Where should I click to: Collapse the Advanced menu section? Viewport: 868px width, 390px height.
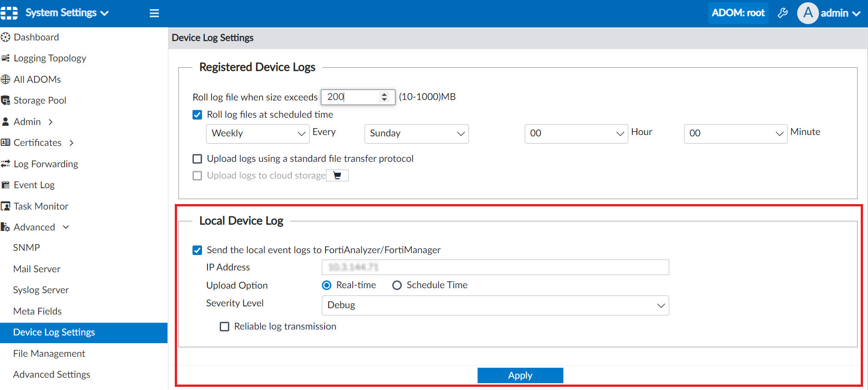(x=66, y=227)
